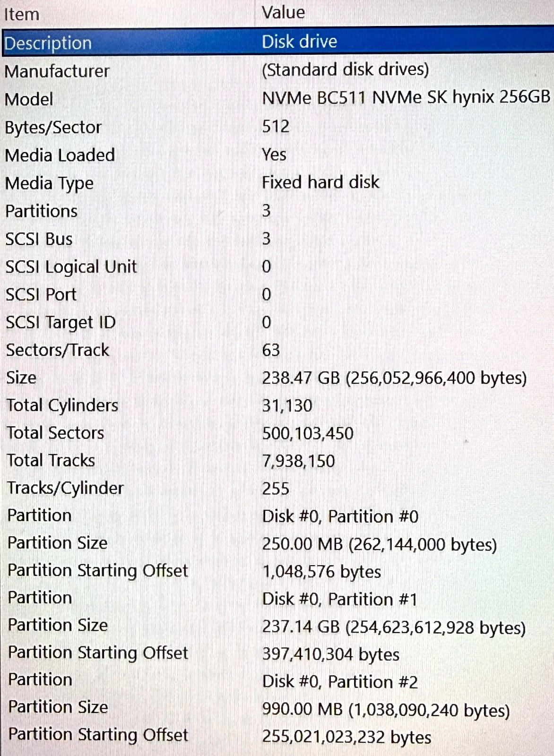554x756 pixels.
Task: Select the Partitions count row
Action: click(277, 211)
